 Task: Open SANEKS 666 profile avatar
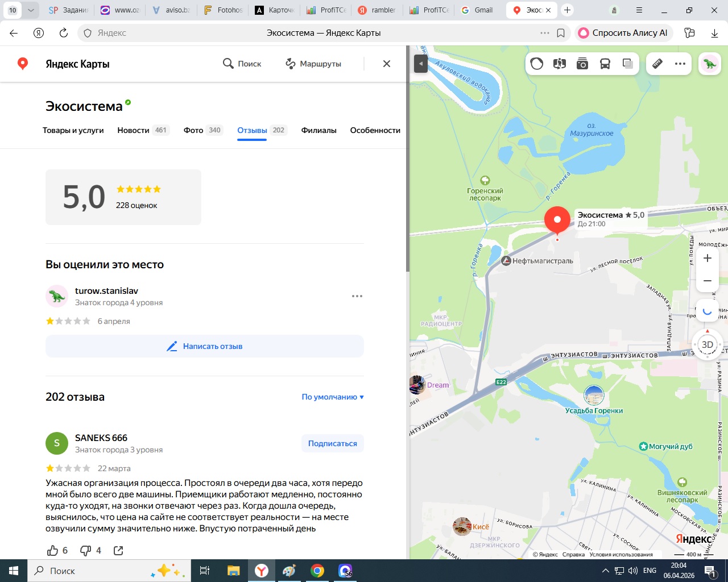click(x=57, y=443)
